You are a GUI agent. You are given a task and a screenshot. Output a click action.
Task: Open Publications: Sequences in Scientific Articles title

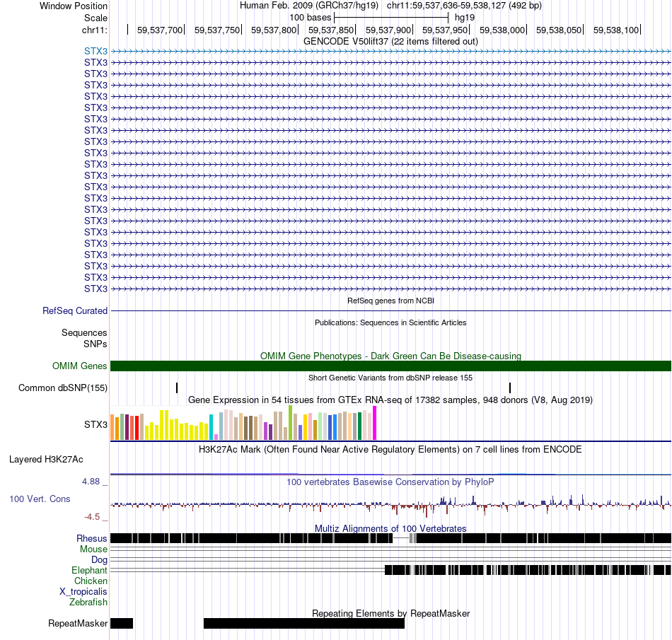[x=390, y=322]
